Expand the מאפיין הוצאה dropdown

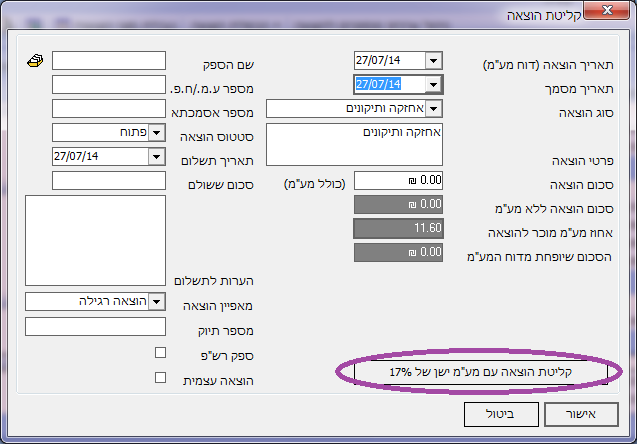pos(157,302)
